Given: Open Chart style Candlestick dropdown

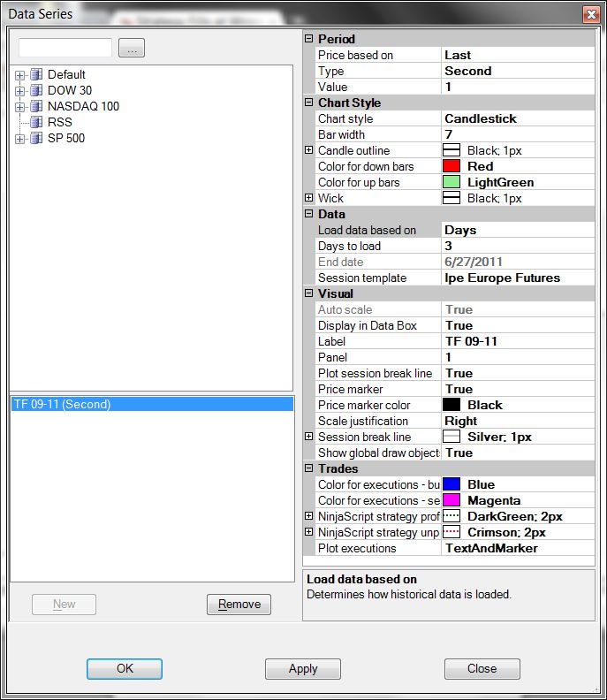Looking at the screenshot, I should (x=518, y=118).
